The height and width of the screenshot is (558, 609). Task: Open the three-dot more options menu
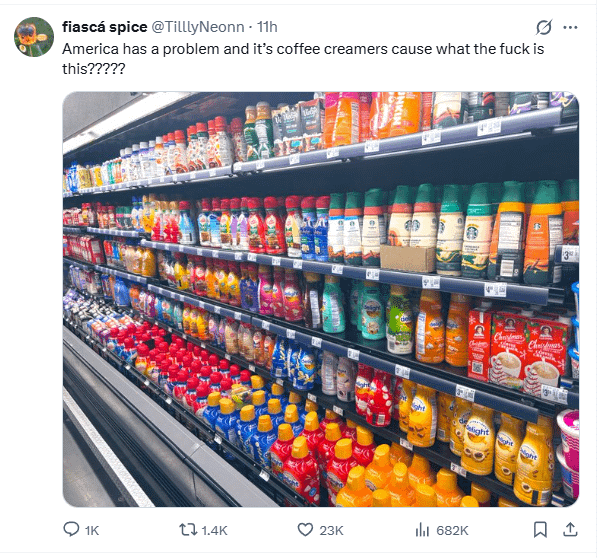571,27
